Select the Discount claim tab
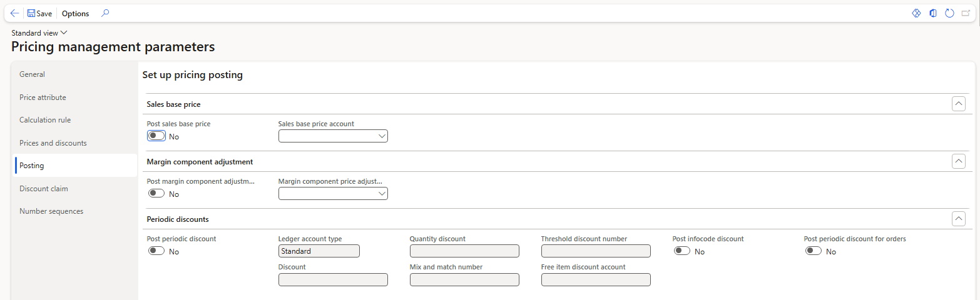 [76, 189]
